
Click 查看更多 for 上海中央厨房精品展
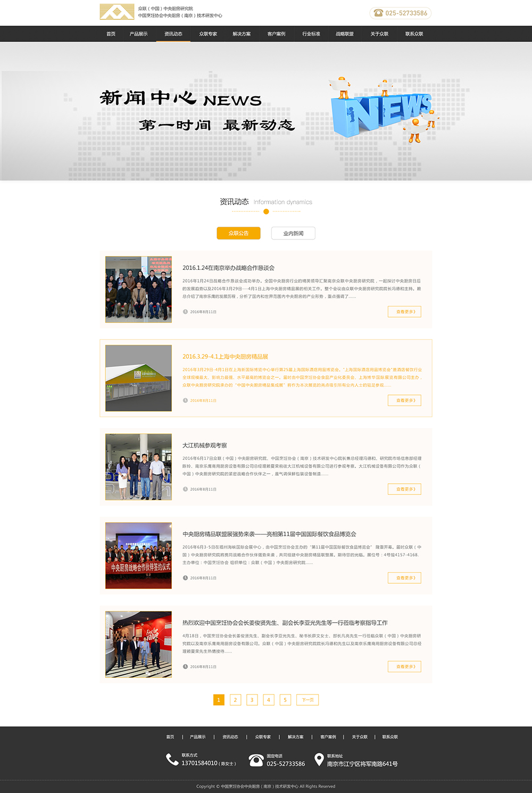[405, 400]
